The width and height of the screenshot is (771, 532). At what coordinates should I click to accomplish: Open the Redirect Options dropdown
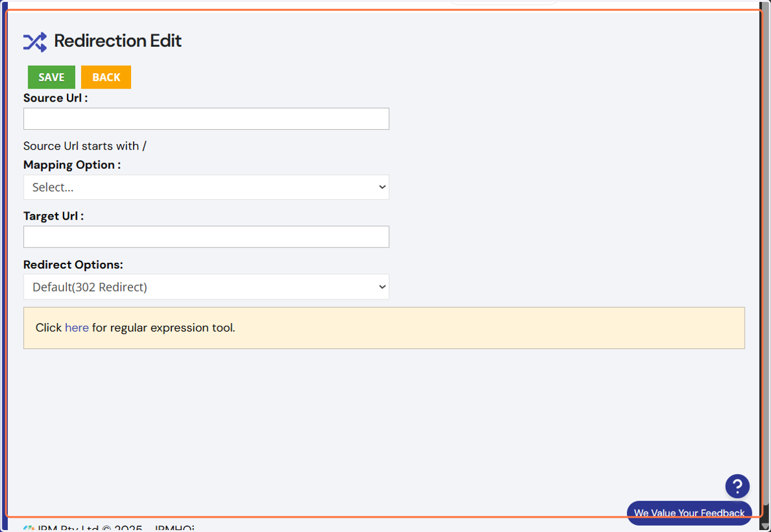coord(206,287)
